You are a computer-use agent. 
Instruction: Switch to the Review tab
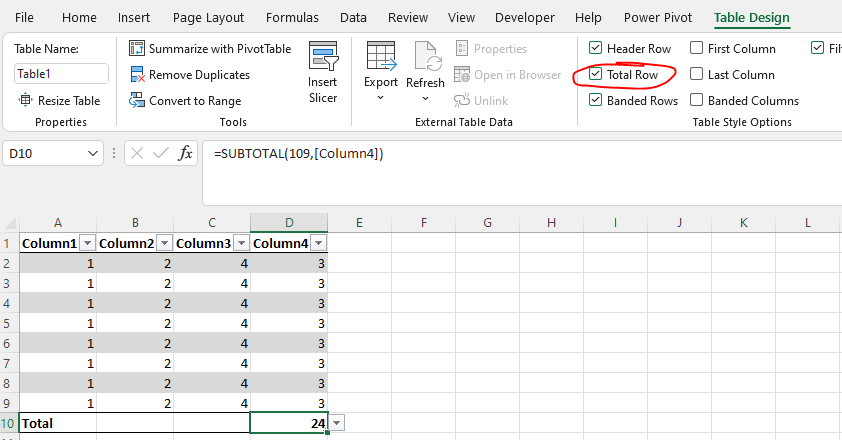click(x=408, y=18)
